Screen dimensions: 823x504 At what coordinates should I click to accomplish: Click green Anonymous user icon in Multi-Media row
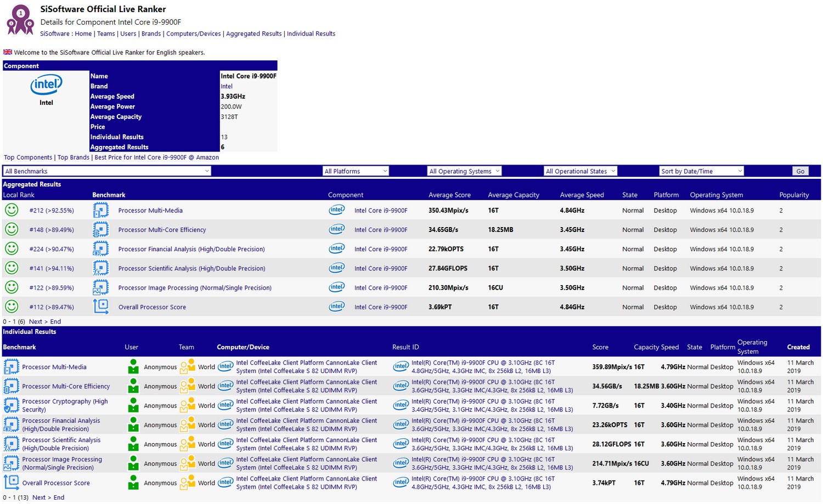133,367
